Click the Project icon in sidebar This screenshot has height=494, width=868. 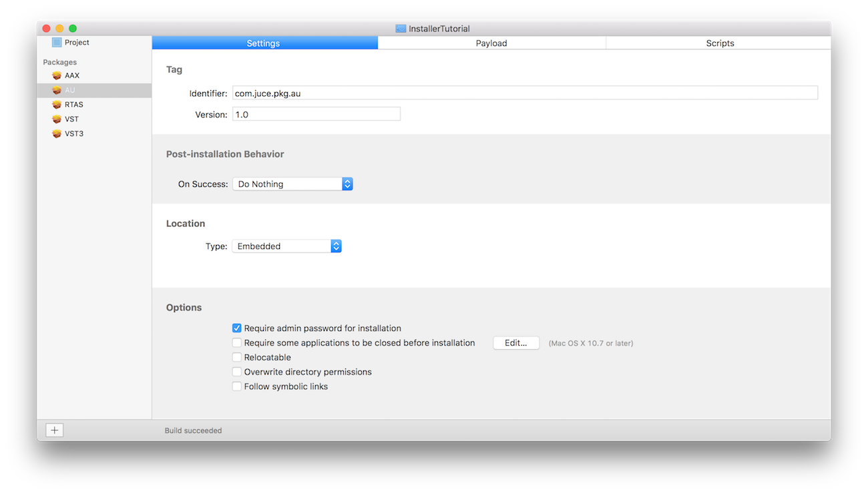pyautogui.click(x=57, y=43)
